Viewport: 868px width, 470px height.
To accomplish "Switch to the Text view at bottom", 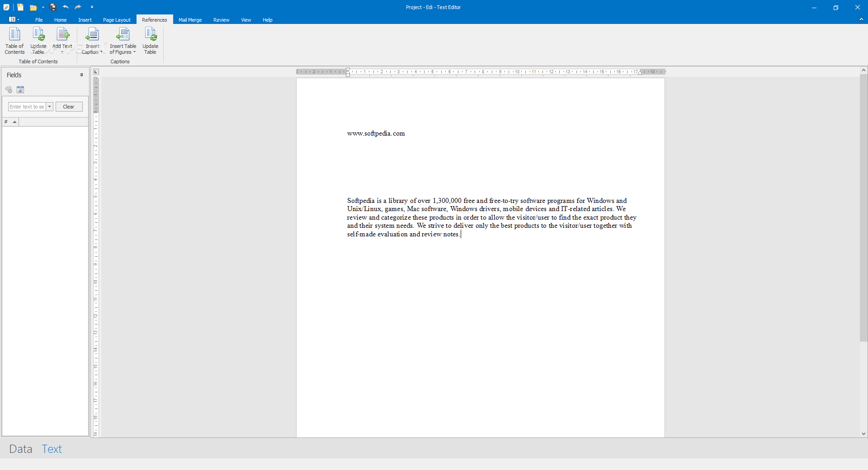I will click(x=52, y=449).
